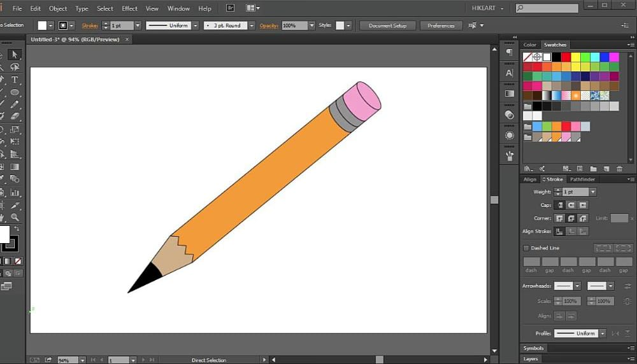Open the stroke Weight dropdown in Stroke panel
Screen dimensions: 637x364
pyautogui.click(x=592, y=192)
